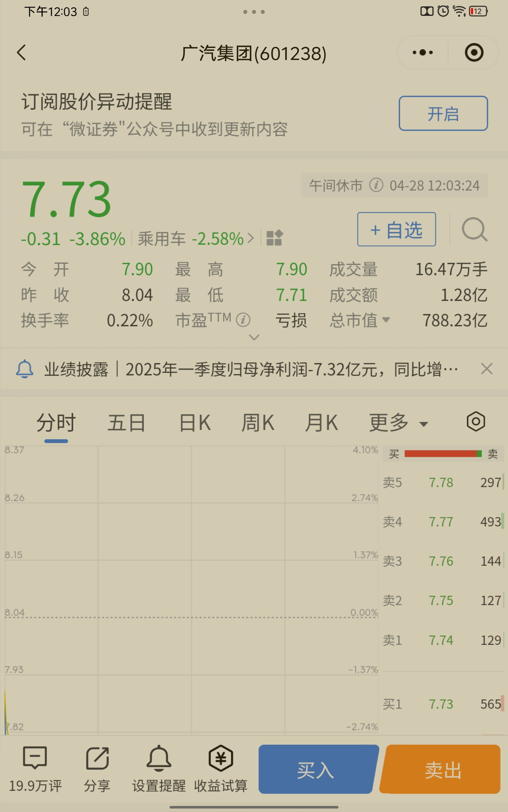Tap the 市盈TTM info icon
The width and height of the screenshot is (508, 812).
coord(243,320)
